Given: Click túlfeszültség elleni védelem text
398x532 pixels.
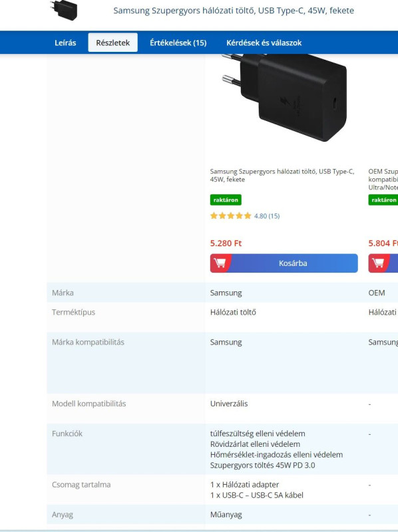Looking at the screenshot, I should (258, 434).
